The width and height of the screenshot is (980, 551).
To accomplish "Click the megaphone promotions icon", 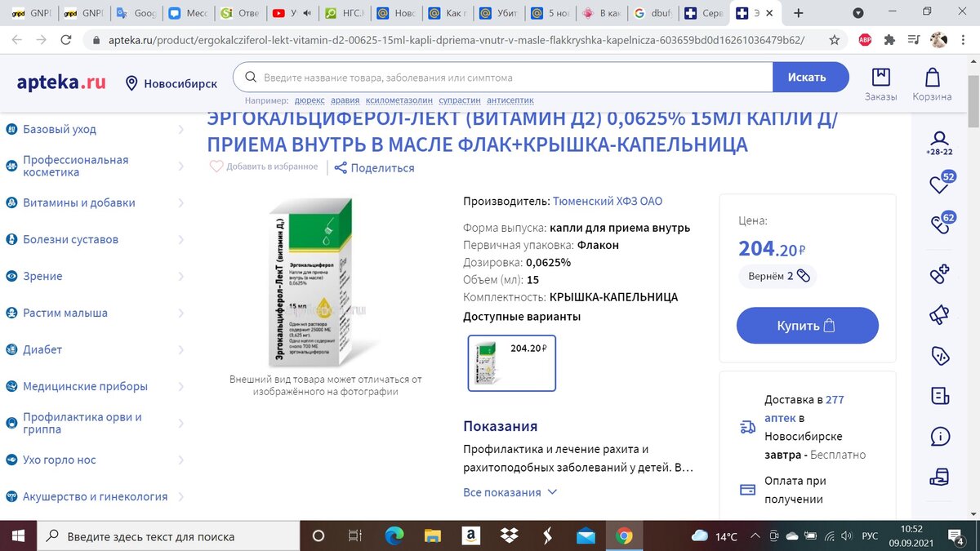I will tap(939, 313).
